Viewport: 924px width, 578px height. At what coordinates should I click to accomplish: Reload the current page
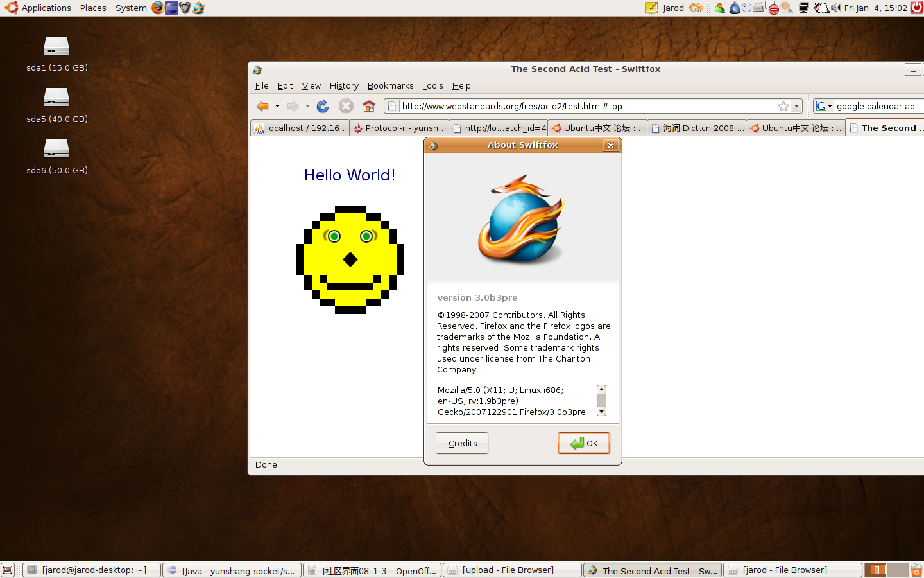[x=323, y=106]
